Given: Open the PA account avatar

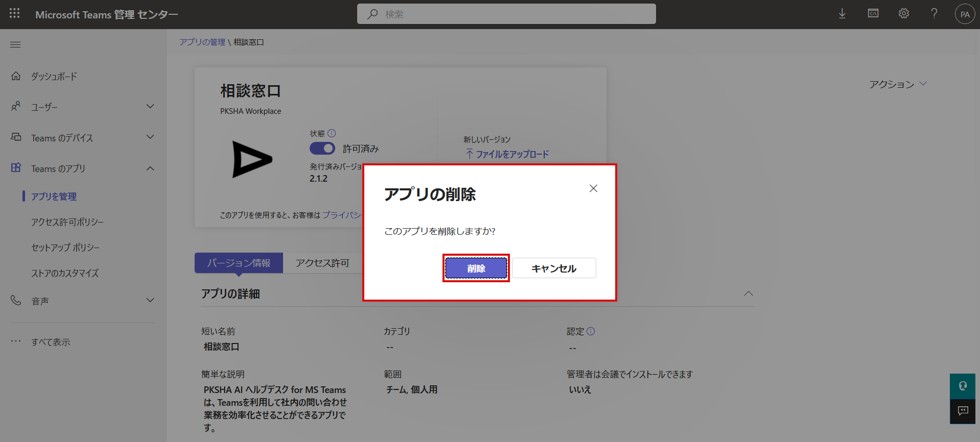Looking at the screenshot, I should click(965, 14).
